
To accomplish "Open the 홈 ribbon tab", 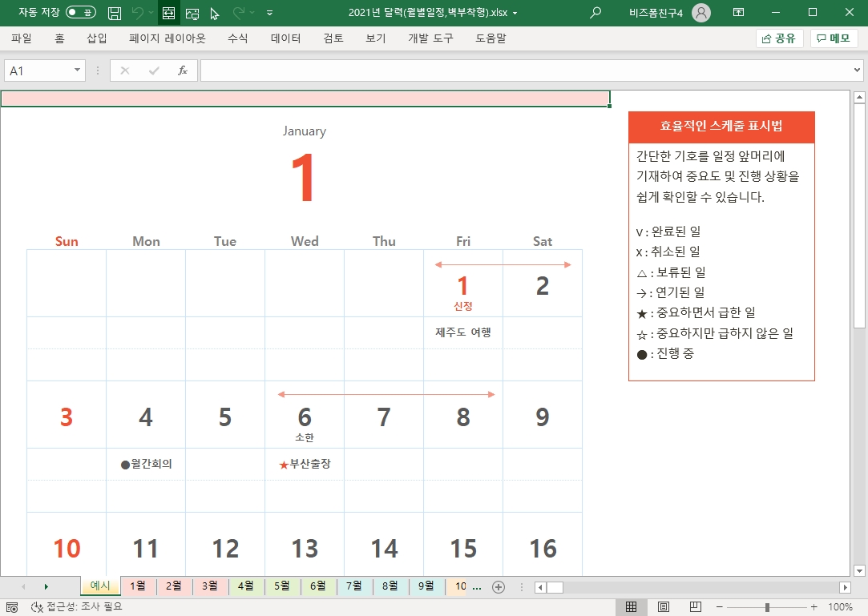I will pyautogui.click(x=59, y=38).
